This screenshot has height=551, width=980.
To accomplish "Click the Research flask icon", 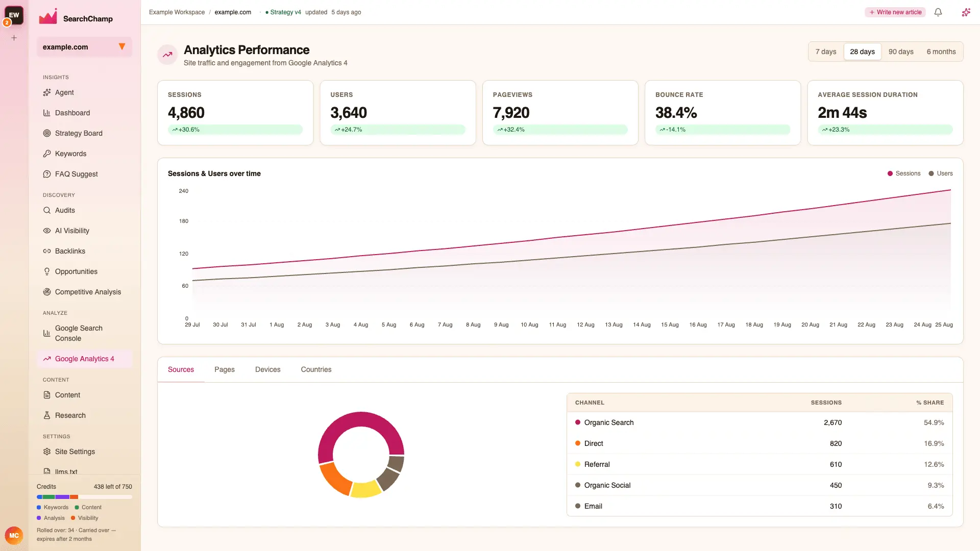I will coord(47,415).
